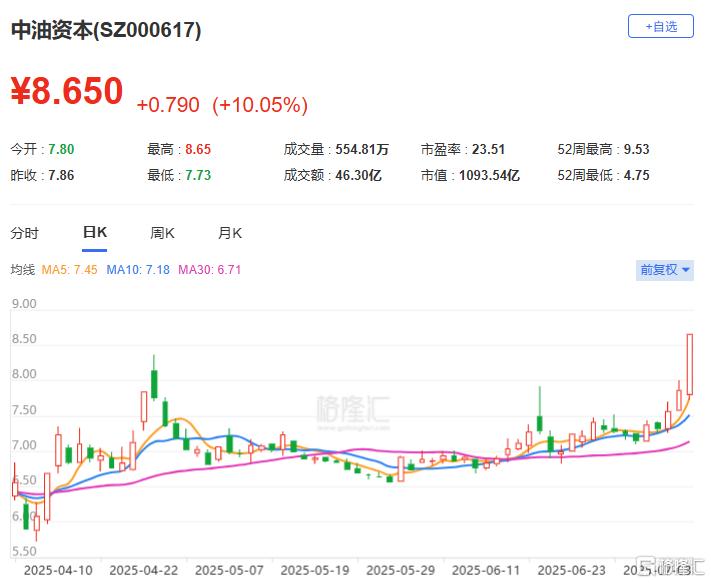Click the MA30: 6.71 indicator label

(x=209, y=270)
